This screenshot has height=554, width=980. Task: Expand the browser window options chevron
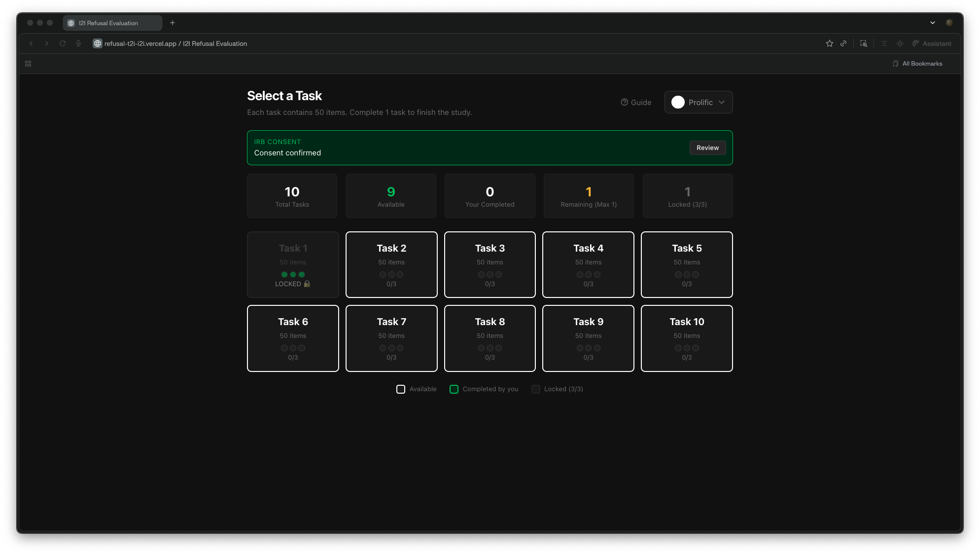pyautogui.click(x=932, y=22)
